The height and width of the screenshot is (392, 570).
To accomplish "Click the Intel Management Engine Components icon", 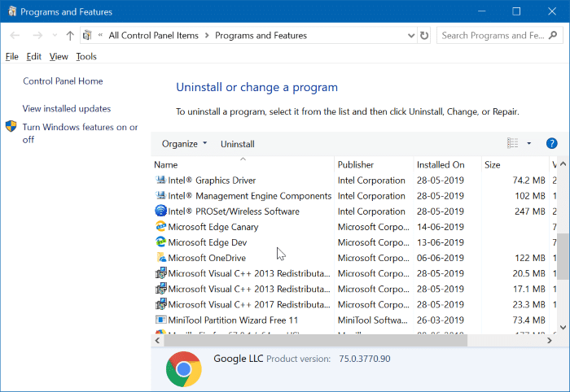I will click(160, 195).
